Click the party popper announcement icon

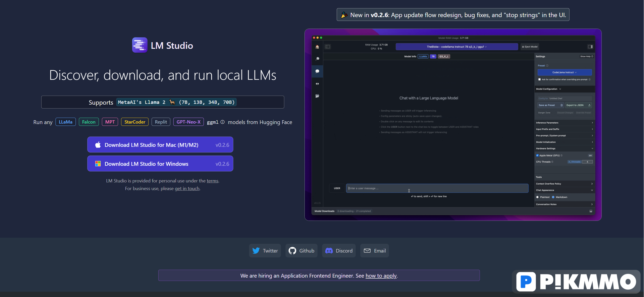point(344,15)
